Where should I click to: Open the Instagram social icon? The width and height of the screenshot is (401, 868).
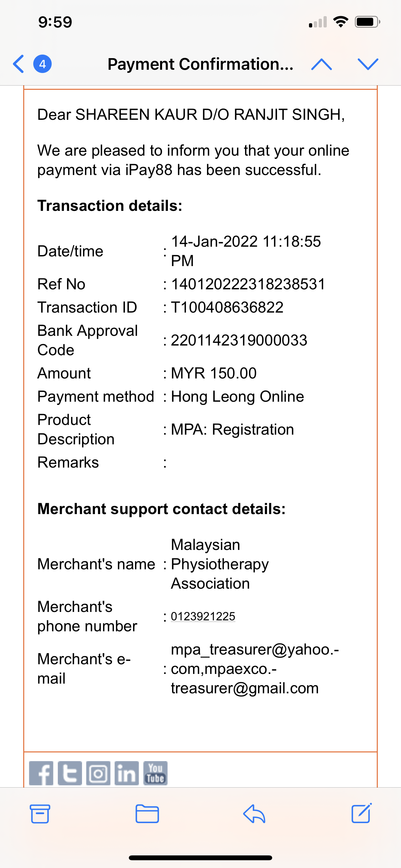pyautogui.click(x=98, y=773)
